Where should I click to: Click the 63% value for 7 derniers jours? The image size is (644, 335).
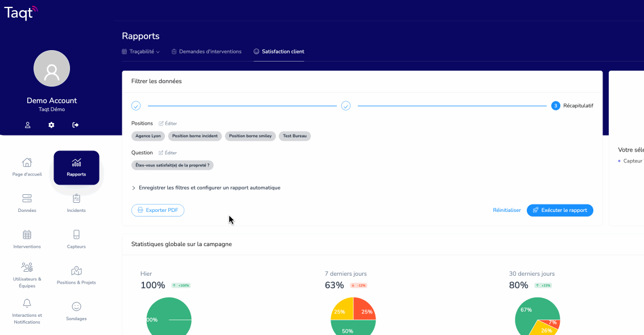(x=335, y=285)
